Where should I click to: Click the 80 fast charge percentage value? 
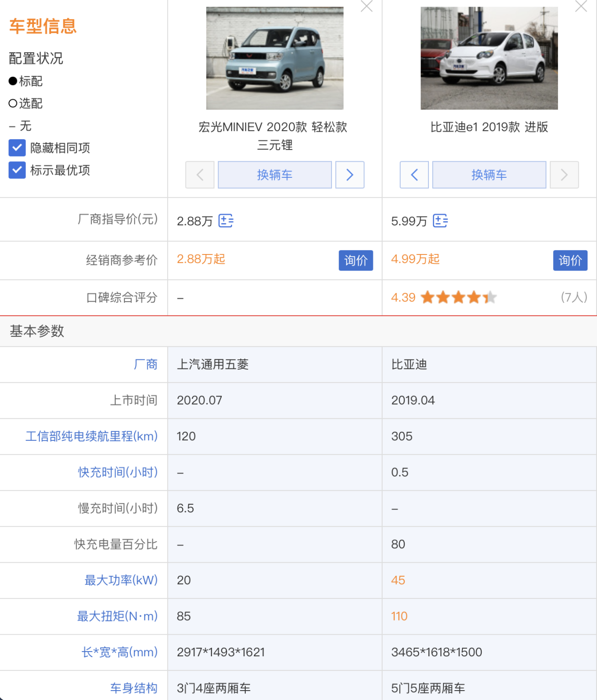[398, 544]
